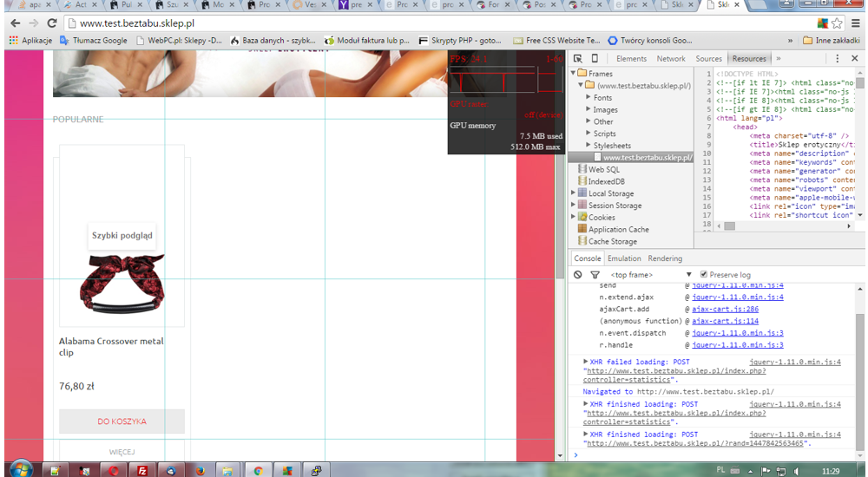Toggle the Preserve log checkbox

click(704, 274)
